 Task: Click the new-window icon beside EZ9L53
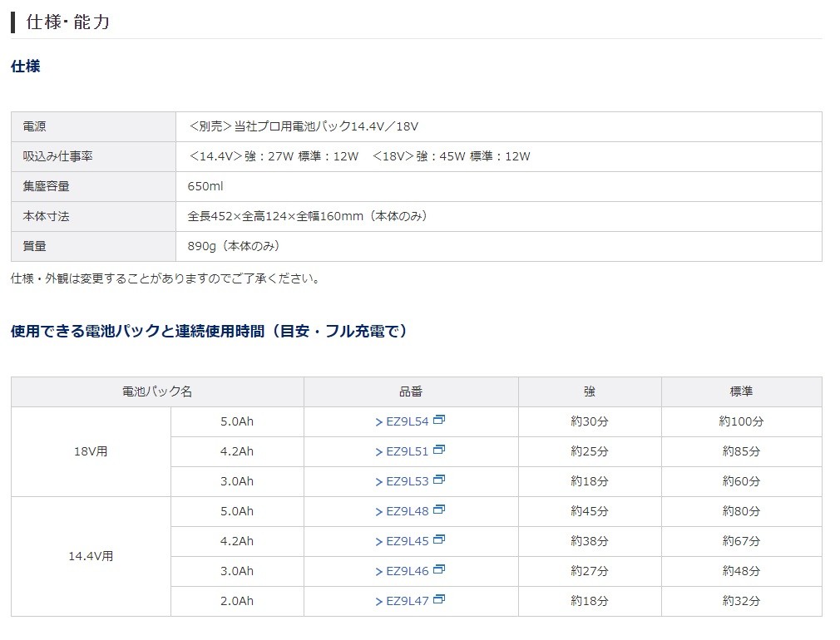click(x=439, y=480)
